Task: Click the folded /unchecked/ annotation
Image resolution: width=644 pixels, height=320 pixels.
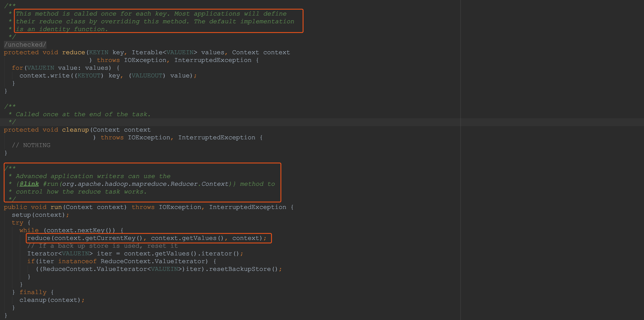Action: [x=25, y=44]
